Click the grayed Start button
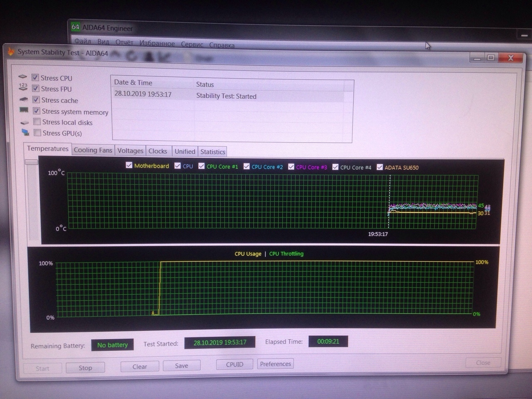Screen dimensions: 532x399 click(x=42, y=368)
